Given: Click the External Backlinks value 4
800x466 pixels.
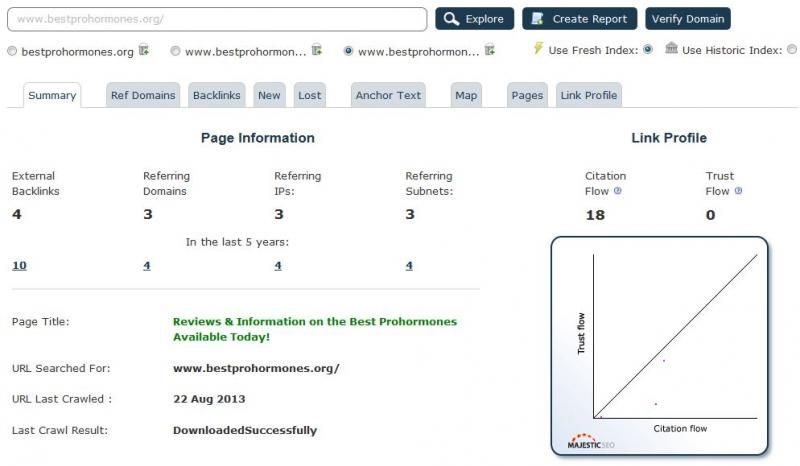Looking at the screenshot, I should pyautogui.click(x=17, y=214).
